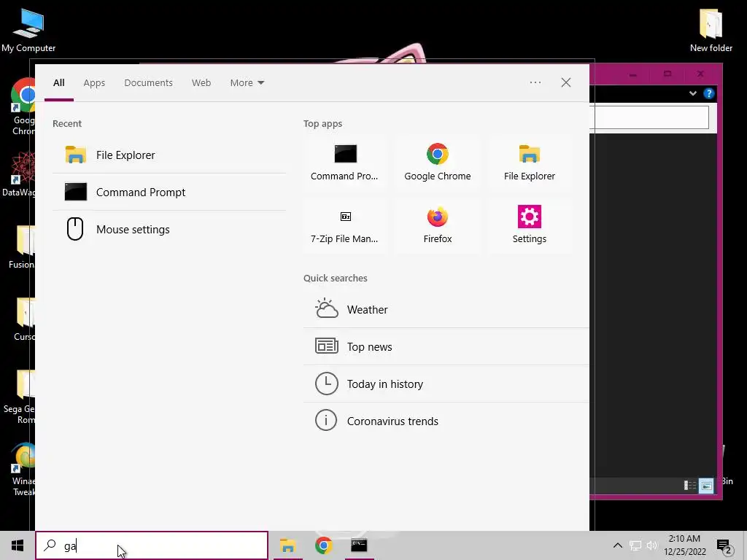Viewport: 747px width, 560px height.
Task: Switch to the Web tab
Action: pyautogui.click(x=201, y=83)
